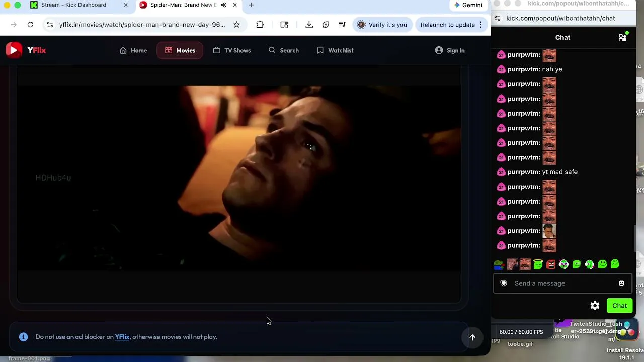Click the Send a message field
644x362 pixels.
562,283
